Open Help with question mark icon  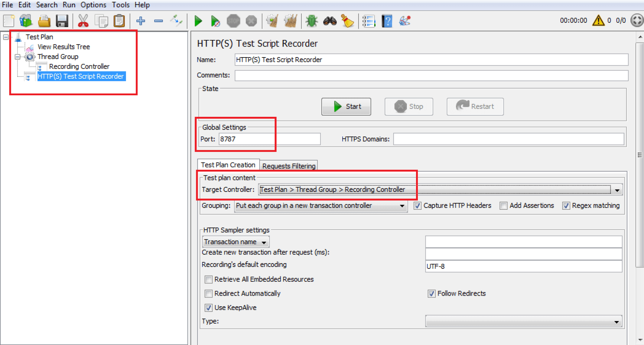[387, 21]
